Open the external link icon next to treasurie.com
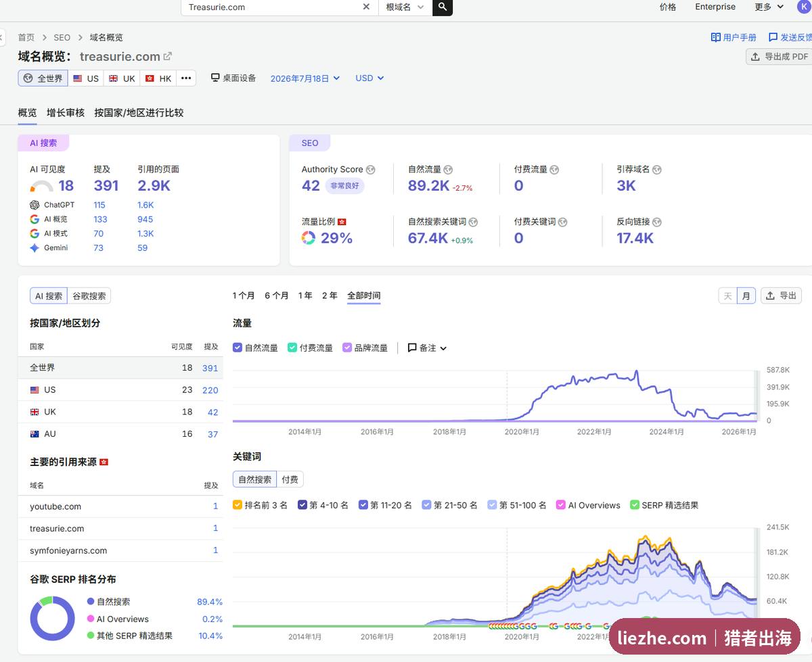This screenshot has height=662, width=812. 168,56
